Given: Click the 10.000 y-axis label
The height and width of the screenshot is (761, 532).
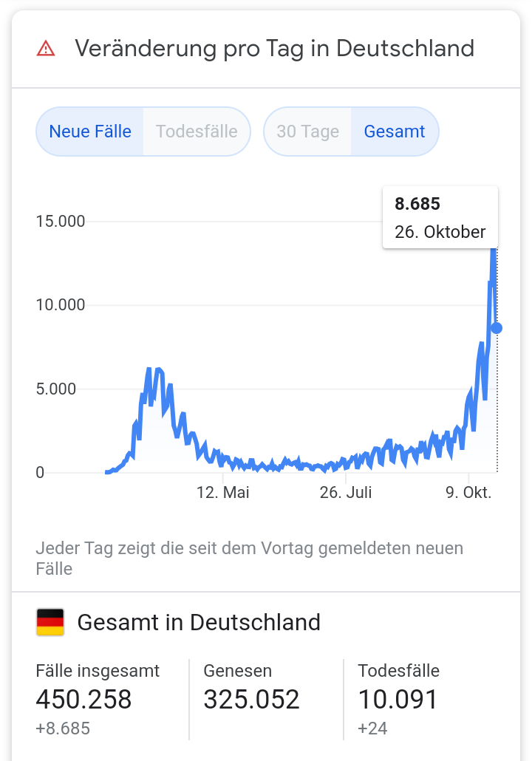Looking at the screenshot, I should click(61, 305).
